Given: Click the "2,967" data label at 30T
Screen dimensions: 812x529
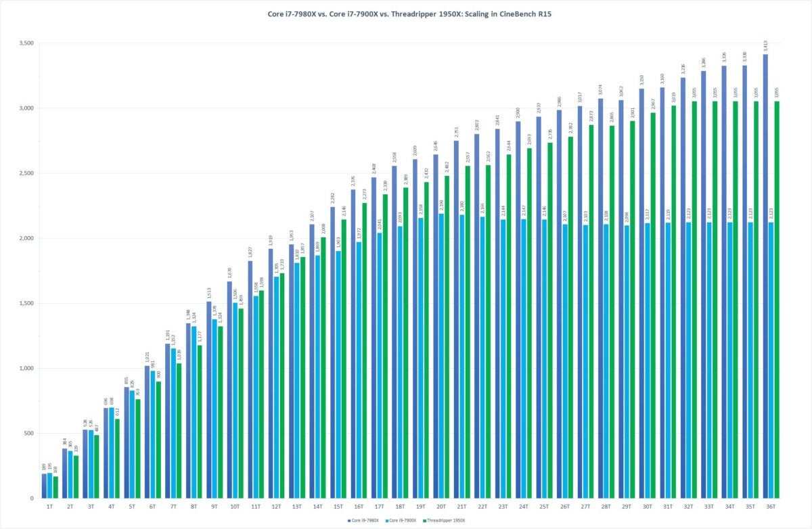Looking at the screenshot, I should pos(653,104).
